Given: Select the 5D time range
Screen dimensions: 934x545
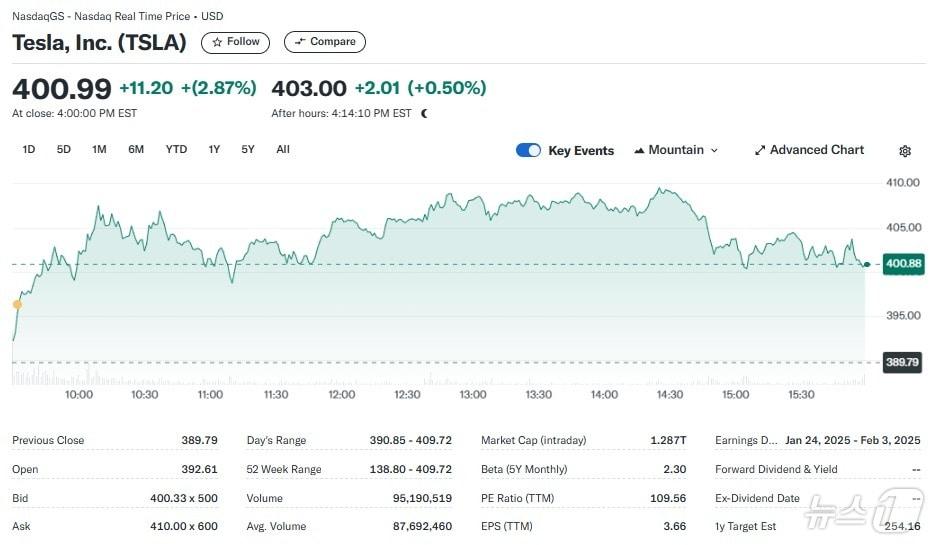Looking at the screenshot, I should pos(64,149).
